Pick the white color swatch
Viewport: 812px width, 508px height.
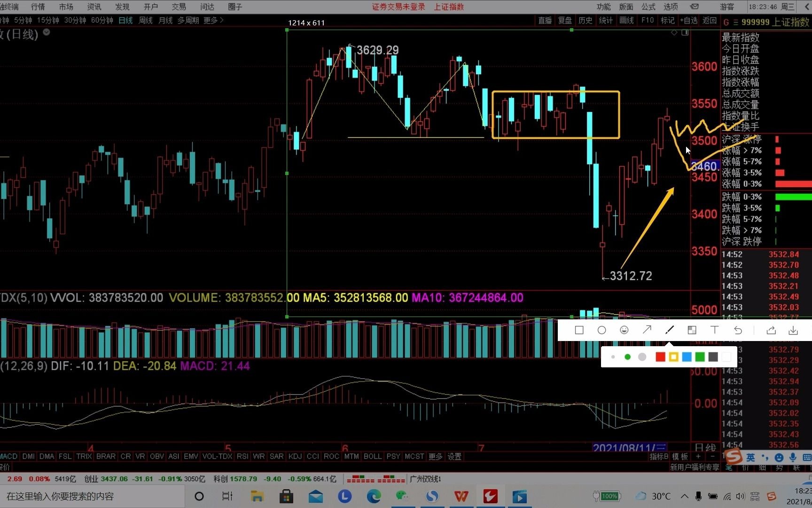click(726, 357)
